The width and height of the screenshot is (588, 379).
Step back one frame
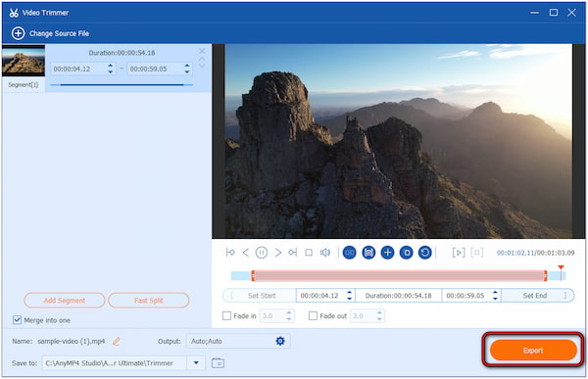246,253
